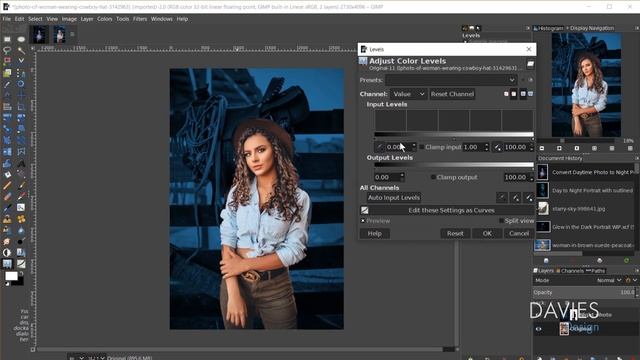Open Document History panel menu arrow
Image resolution: width=640 pixels, height=360 pixels.
[637, 158]
